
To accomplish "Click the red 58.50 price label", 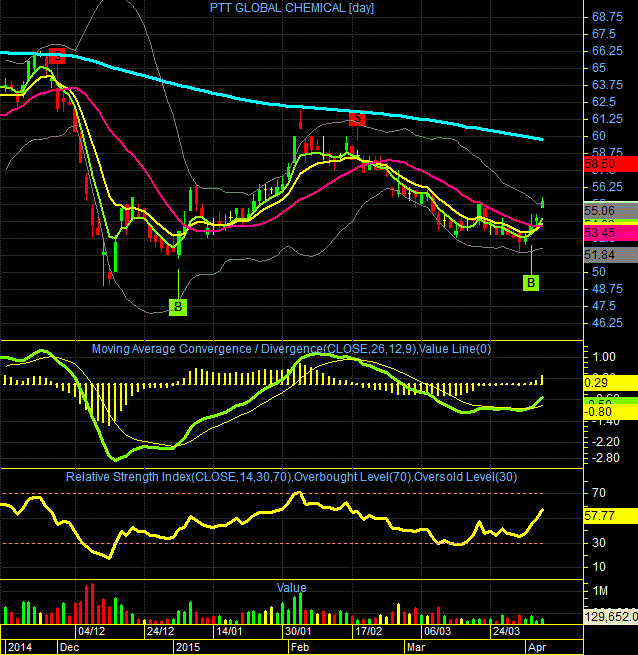I will [x=611, y=164].
